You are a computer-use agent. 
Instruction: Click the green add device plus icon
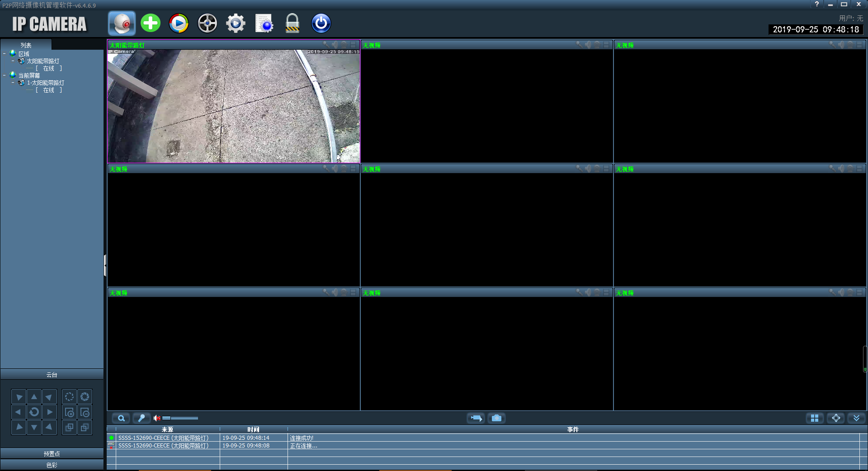[x=151, y=23]
